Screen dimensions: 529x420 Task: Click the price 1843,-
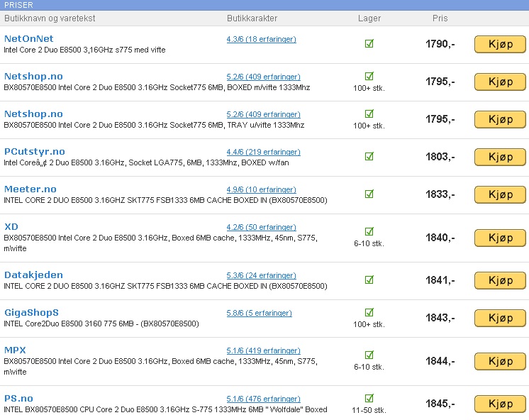pyautogui.click(x=440, y=318)
